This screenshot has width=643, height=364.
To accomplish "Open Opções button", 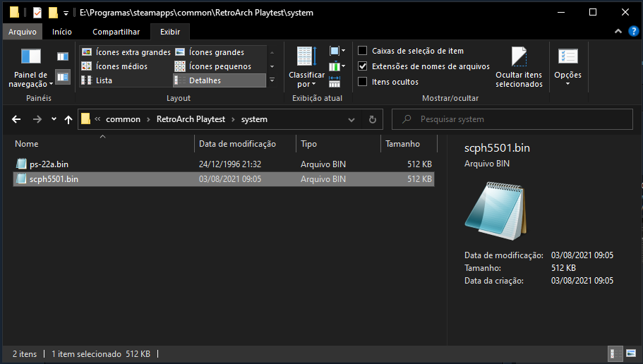I will (568, 67).
